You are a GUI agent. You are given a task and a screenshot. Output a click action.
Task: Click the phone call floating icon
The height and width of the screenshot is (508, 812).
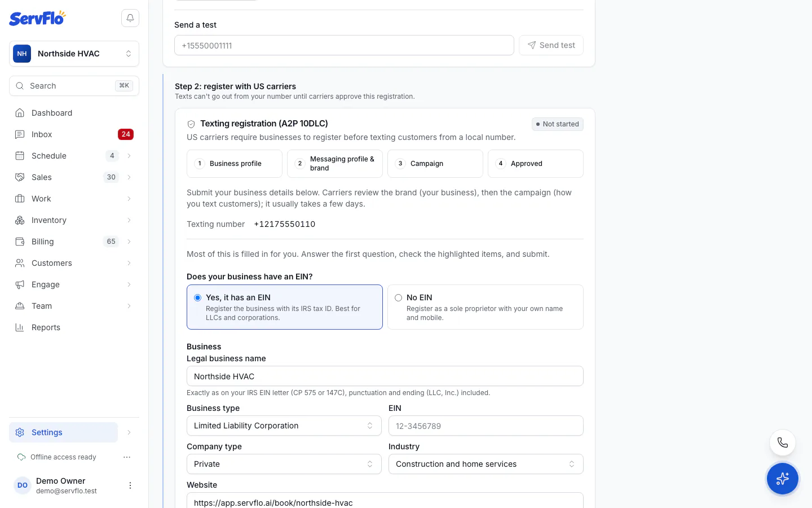783,443
